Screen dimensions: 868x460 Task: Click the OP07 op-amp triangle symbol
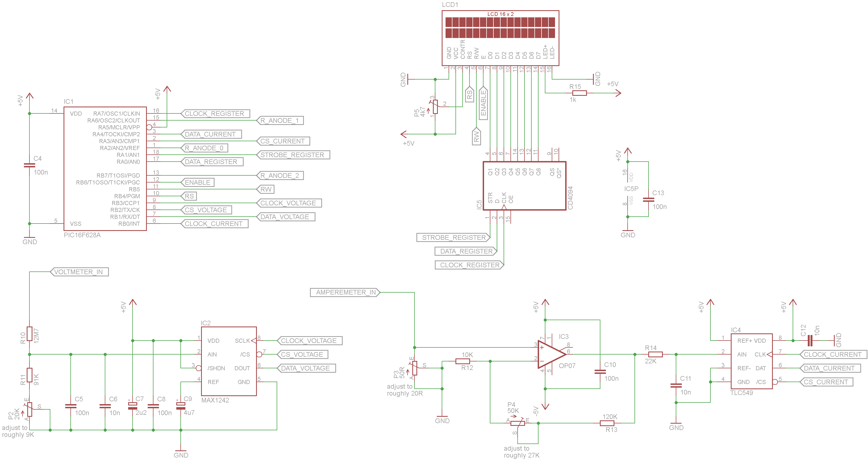(550, 355)
